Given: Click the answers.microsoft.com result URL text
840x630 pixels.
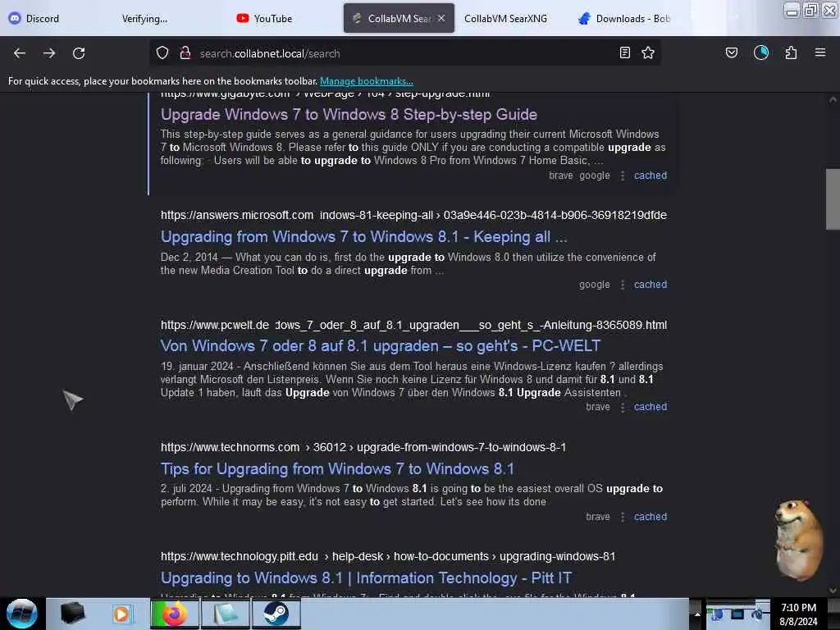Looking at the screenshot, I should tap(413, 216).
